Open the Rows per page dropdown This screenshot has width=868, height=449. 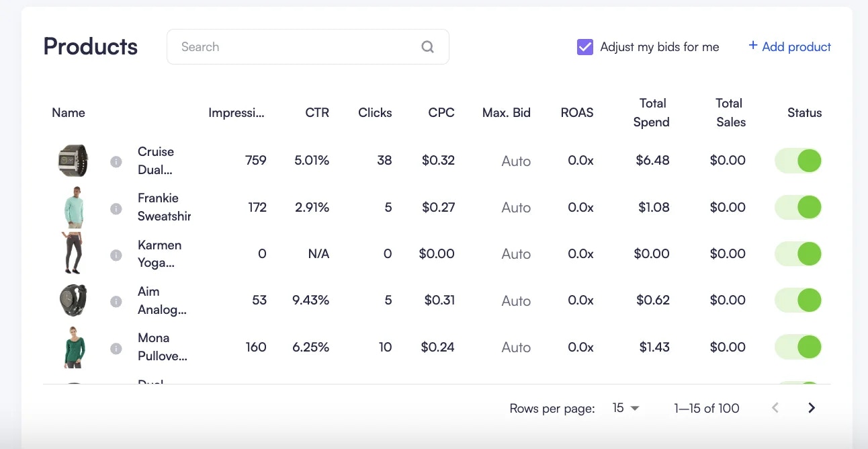pos(625,408)
